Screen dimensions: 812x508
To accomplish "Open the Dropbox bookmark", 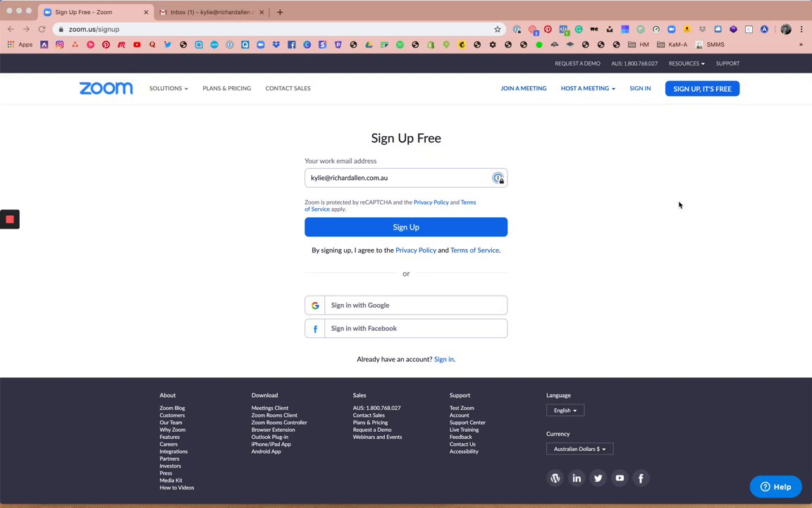I will [x=276, y=44].
